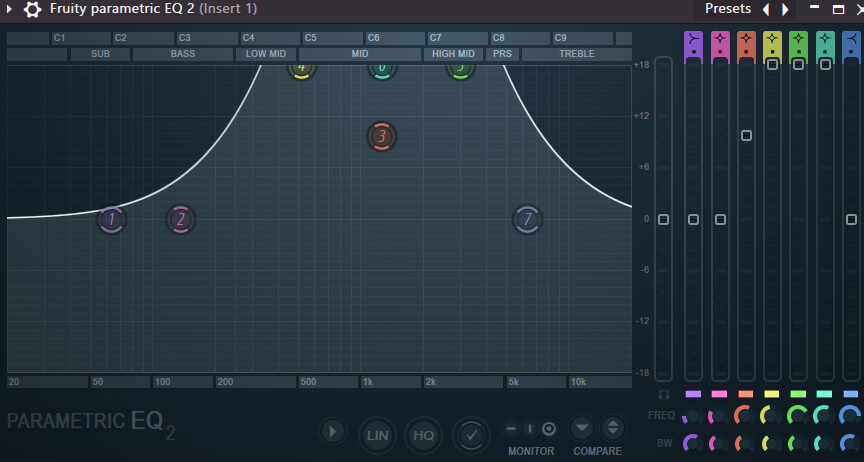Click the green band 5 FREQ knob
The width and height of the screenshot is (864, 462).
tap(797, 415)
